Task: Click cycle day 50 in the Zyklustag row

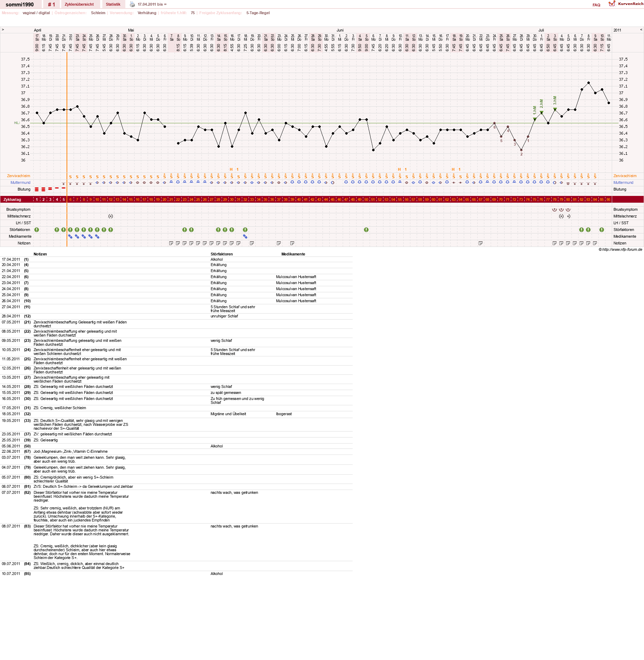Action: [366, 199]
